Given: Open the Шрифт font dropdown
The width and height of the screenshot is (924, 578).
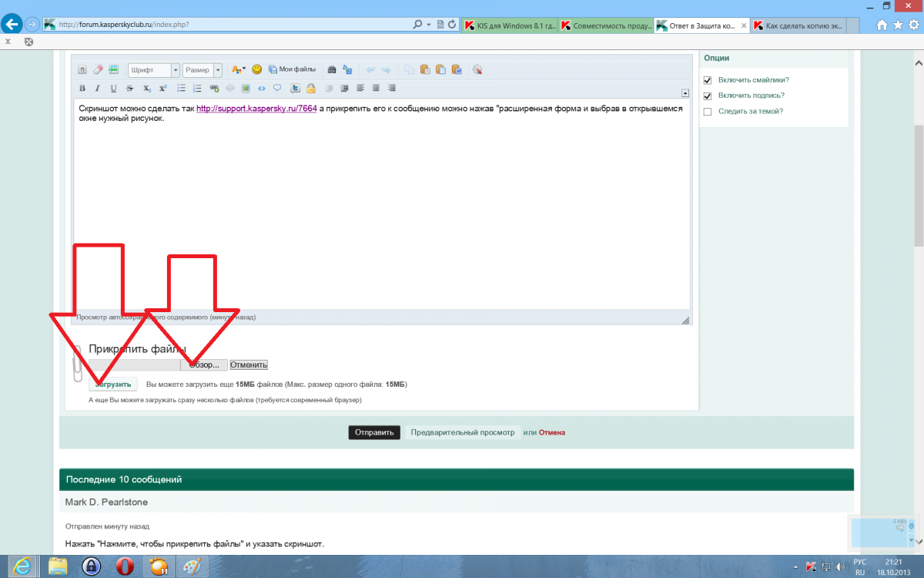Looking at the screenshot, I should 154,70.
